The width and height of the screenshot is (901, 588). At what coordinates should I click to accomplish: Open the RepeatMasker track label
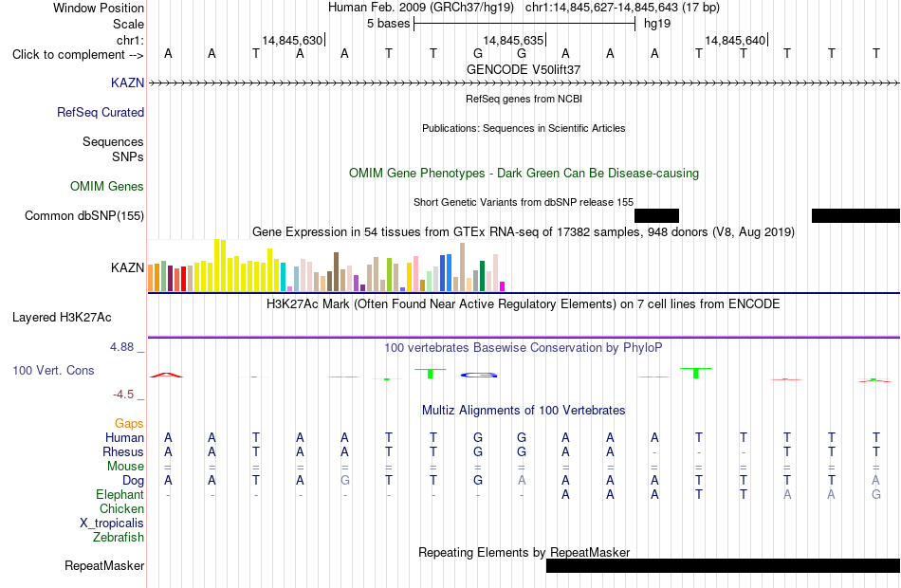104,565
